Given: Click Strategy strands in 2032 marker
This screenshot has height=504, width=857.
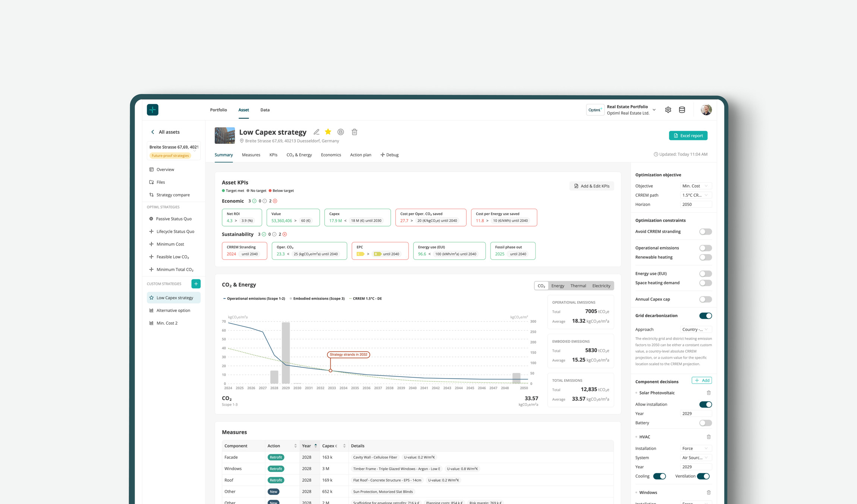Looking at the screenshot, I should point(349,355).
